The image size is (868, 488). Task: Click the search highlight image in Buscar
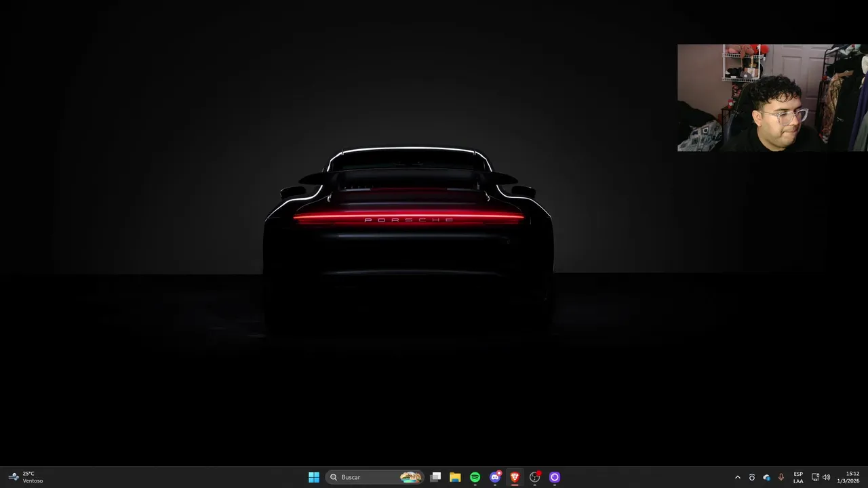pos(410,477)
